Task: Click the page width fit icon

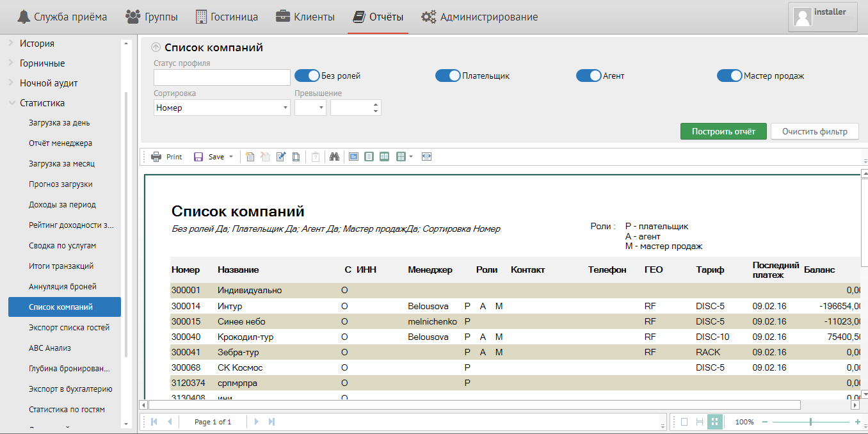Action: point(427,157)
